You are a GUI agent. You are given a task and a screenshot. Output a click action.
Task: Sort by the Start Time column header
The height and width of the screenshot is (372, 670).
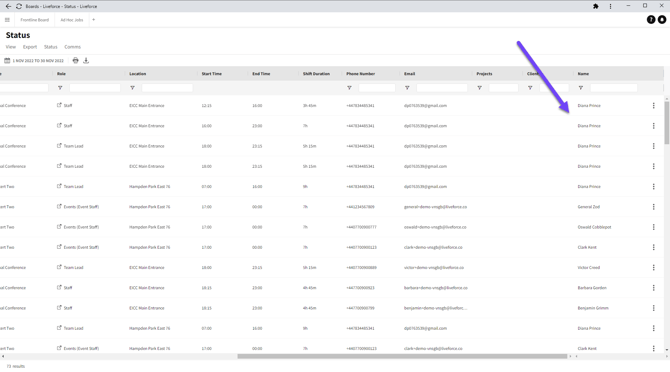tap(212, 74)
